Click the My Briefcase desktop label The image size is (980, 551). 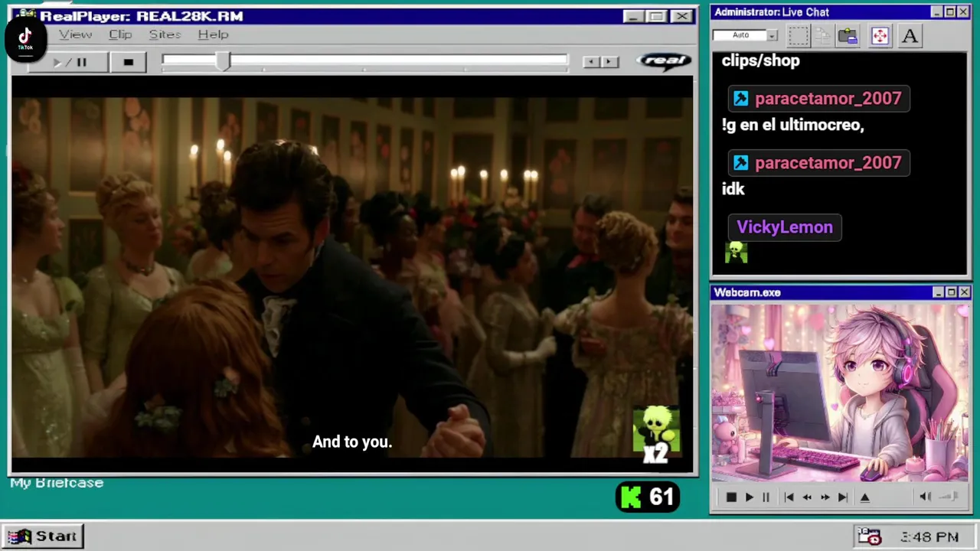tap(57, 483)
